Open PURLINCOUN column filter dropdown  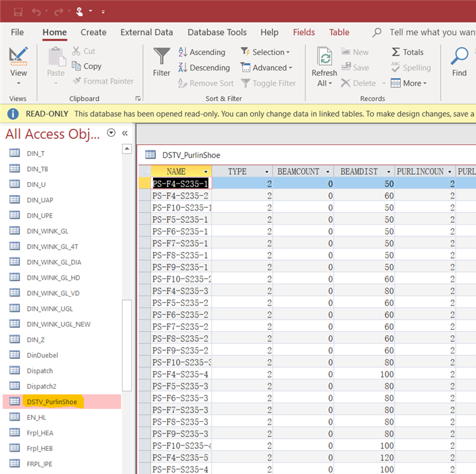450,171
